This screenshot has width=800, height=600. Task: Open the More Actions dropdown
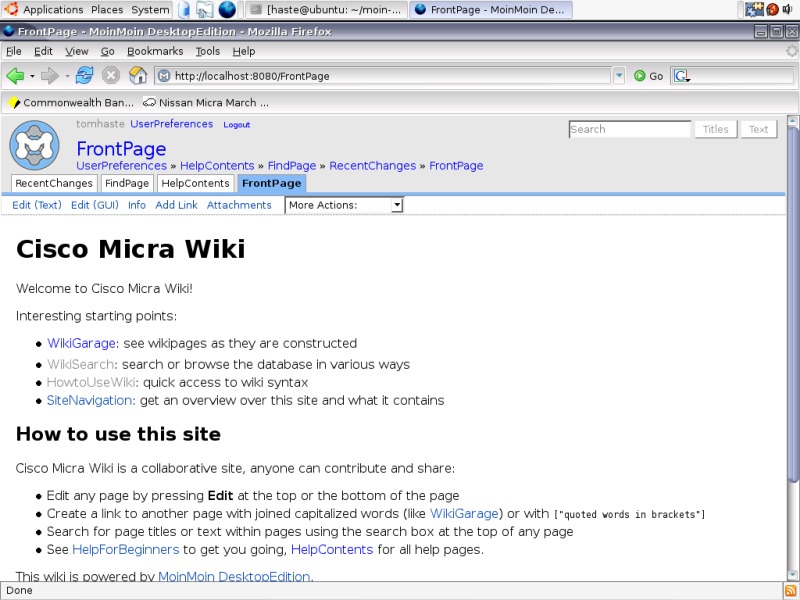click(344, 205)
